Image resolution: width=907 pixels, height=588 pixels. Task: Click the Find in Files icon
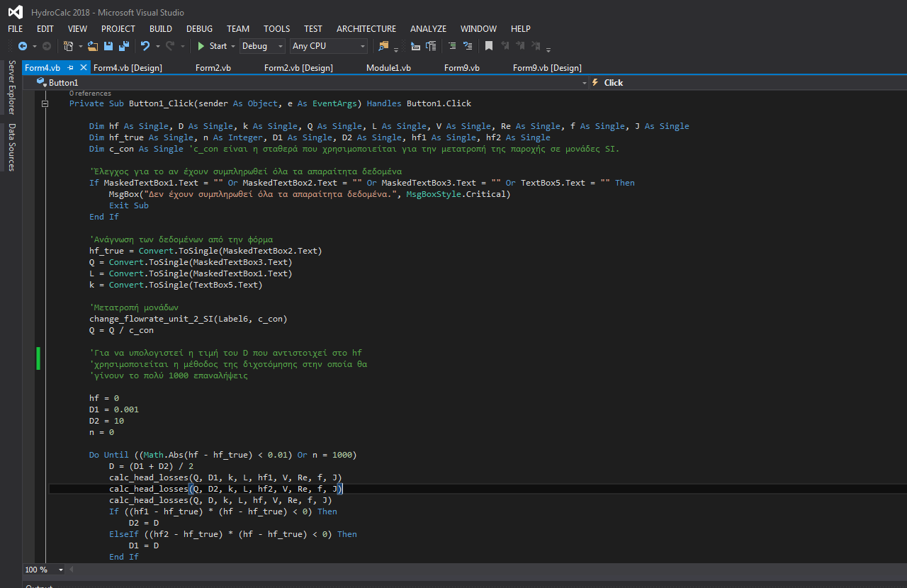383,46
